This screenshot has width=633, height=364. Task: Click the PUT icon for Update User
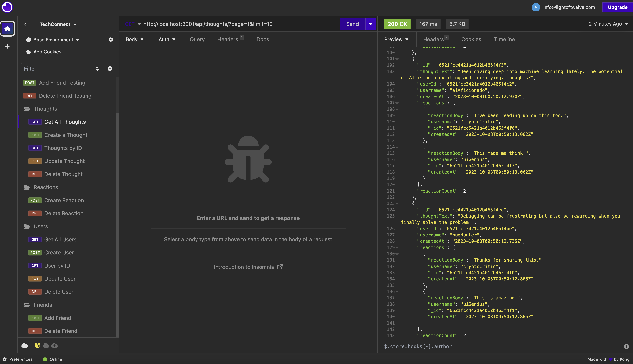coord(35,278)
